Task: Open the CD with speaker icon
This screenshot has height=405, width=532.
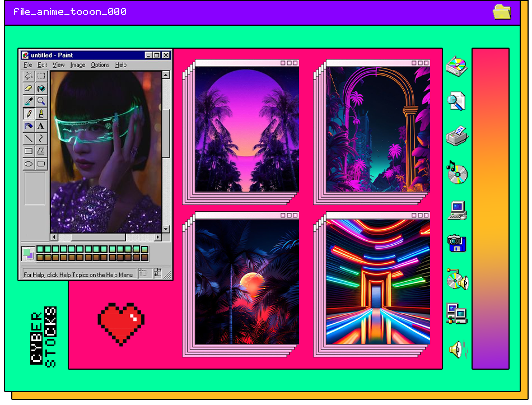Action: (x=458, y=280)
